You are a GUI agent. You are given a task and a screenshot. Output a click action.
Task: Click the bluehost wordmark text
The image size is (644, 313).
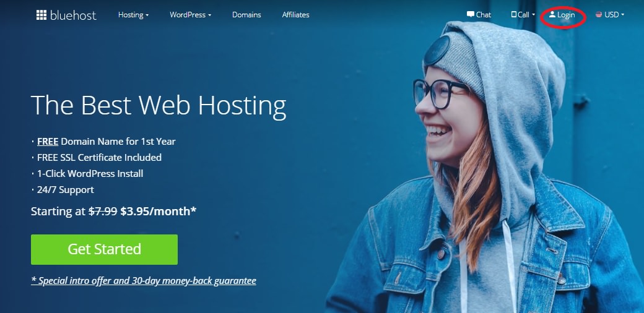73,15
